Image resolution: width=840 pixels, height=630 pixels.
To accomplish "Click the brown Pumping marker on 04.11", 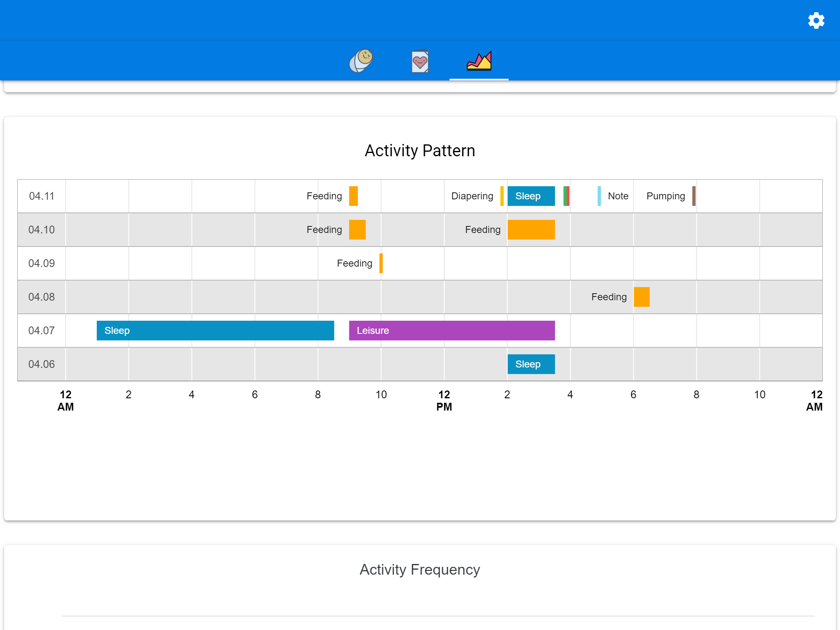I will [694, 196].
